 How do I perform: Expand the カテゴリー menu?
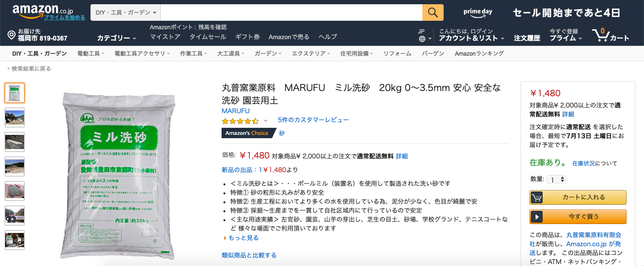[x=116, y=38]
